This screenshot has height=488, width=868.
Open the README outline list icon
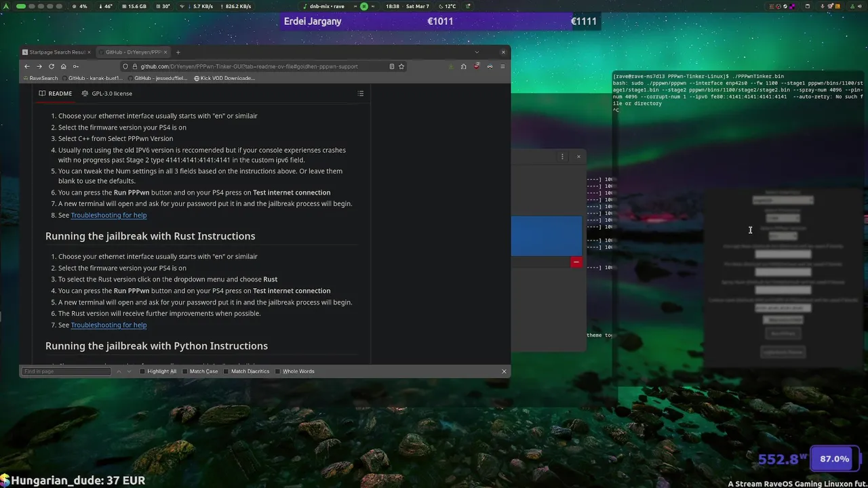point(361,94)
